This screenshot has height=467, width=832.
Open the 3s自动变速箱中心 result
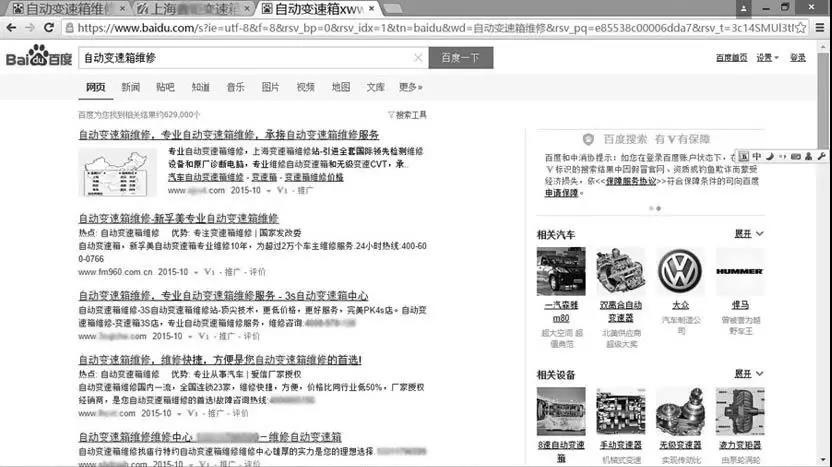tap(223, 296)
